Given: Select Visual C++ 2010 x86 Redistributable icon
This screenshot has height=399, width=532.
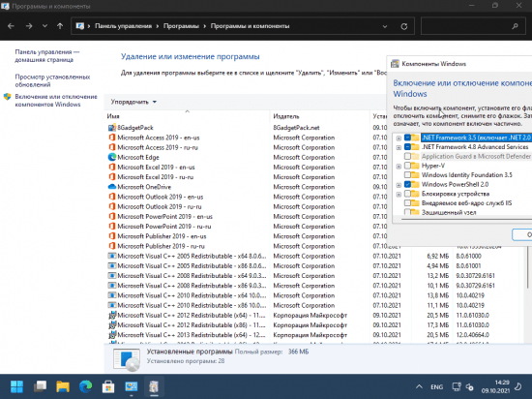Looking at the screenshot, I should [112, 305].
